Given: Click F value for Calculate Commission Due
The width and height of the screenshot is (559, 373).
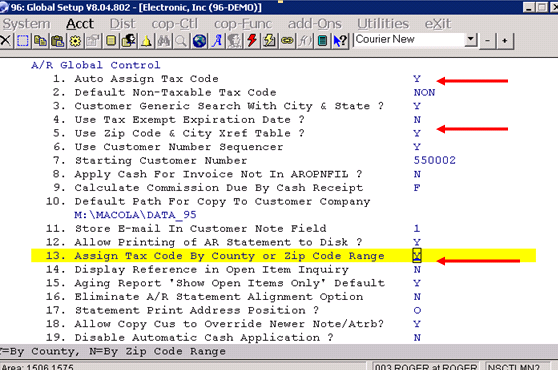Looking at the screenshot, I should 417,188.
